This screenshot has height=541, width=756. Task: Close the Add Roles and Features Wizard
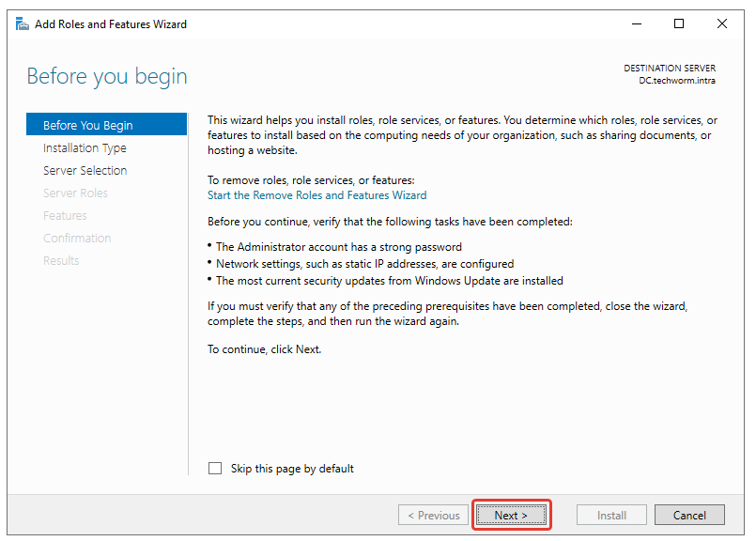pos(722,24)
